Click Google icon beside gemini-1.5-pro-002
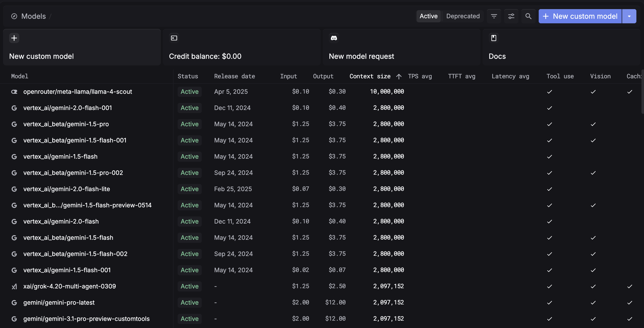644x328 pixels. [x=14, y=173]
